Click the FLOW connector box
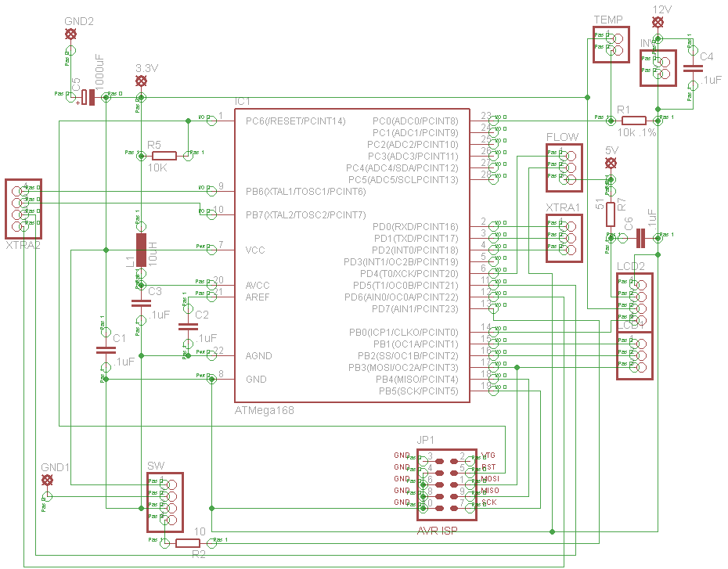Viewport: 728px width, 569px height. (564, 167)
